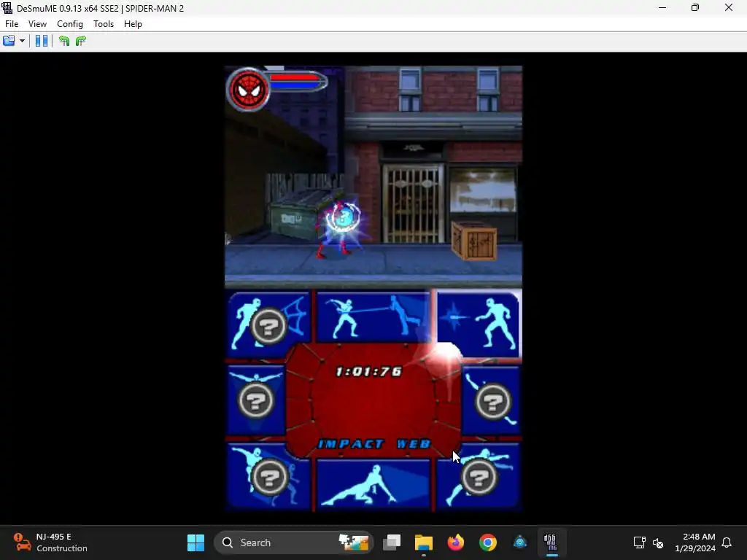Click the wooden crate in the game
Screen dimensions: 747x560
pyautogui.click(x=474, y=241)
